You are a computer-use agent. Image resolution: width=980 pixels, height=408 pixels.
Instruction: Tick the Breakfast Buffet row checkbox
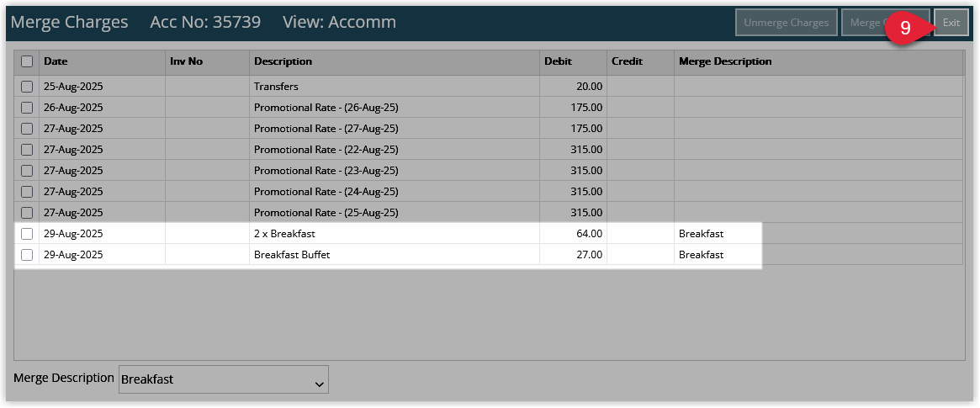tap(27, 255)
